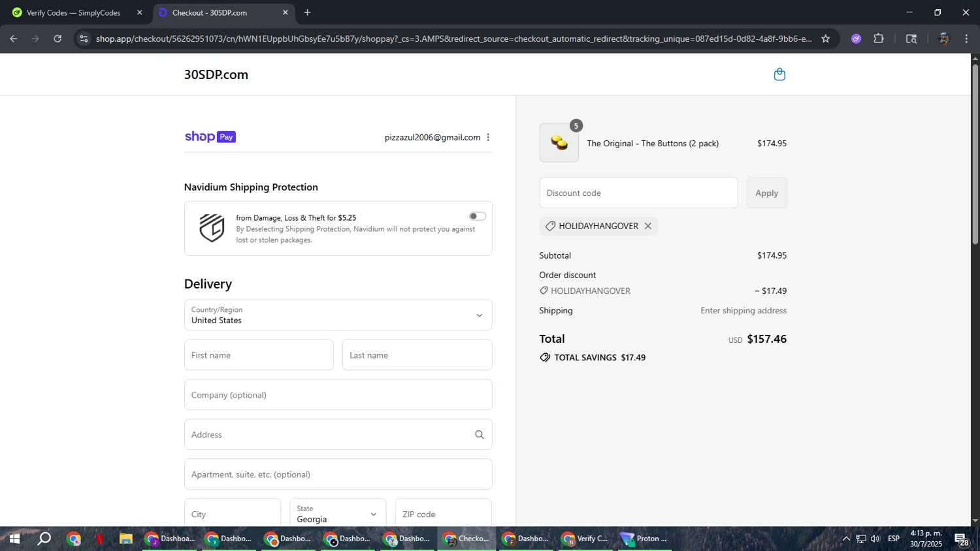Open the Windows Start menu
980x551 pixels.
tap(14, 539)
